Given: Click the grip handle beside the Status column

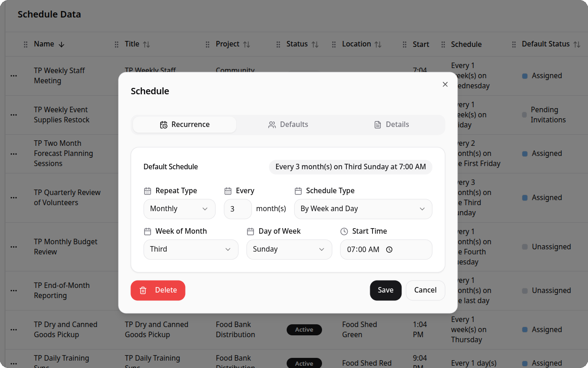Looking at the screenshot, I should (278, 44).
